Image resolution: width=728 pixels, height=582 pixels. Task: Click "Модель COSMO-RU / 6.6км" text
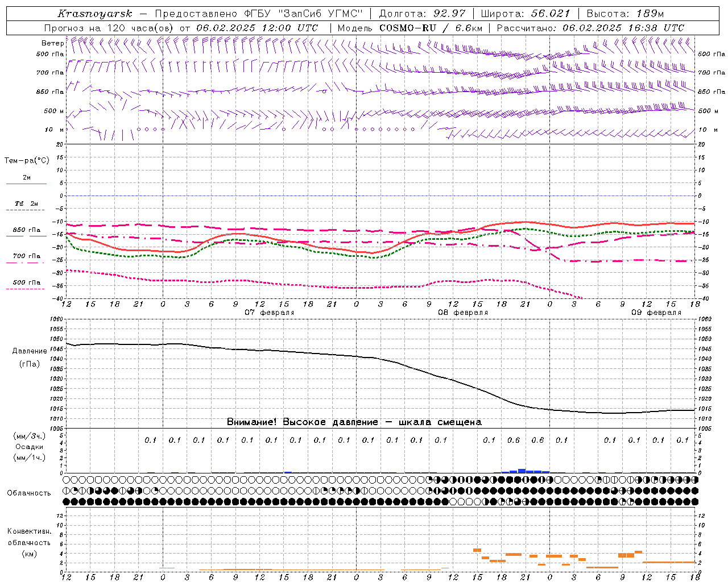(x=410, y=28)
